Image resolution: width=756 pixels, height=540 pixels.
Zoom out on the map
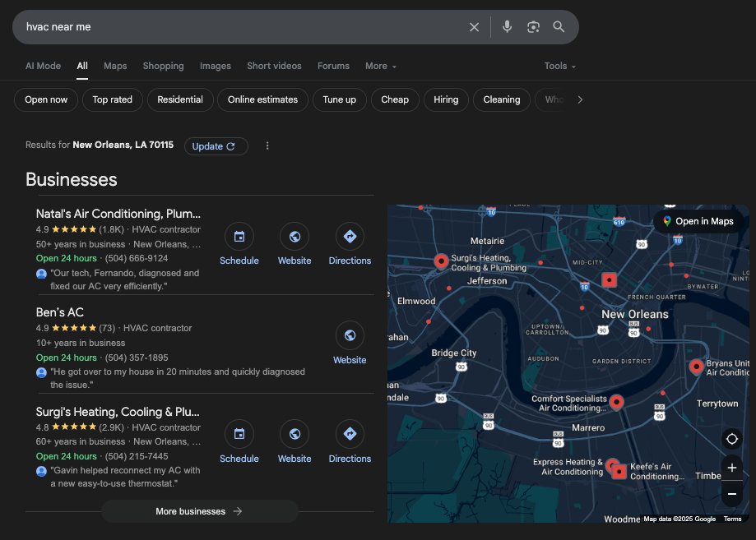[732, 494]
